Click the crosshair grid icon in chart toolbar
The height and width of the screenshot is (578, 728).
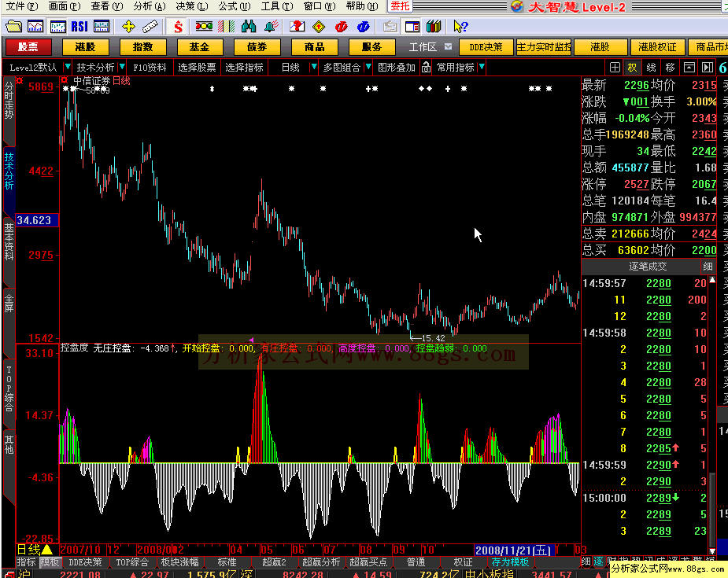(615, 68)
